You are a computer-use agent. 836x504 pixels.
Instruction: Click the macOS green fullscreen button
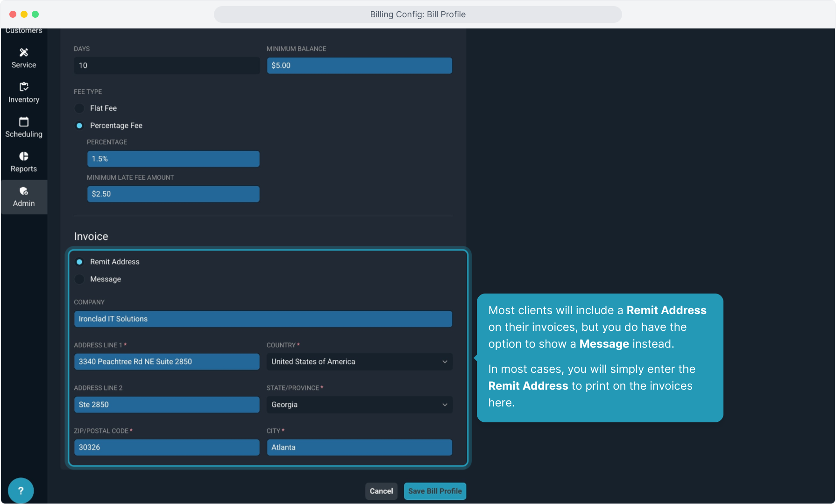coord(35,14)
